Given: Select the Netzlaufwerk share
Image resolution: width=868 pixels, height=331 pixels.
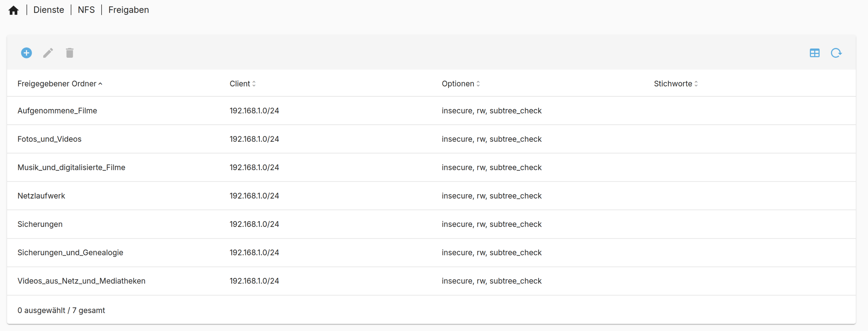Looking at the screenshot, I should click(41, 196).
